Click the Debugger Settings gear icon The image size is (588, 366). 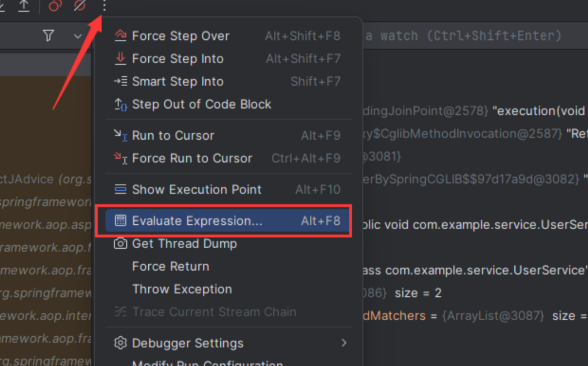[120, 343]
